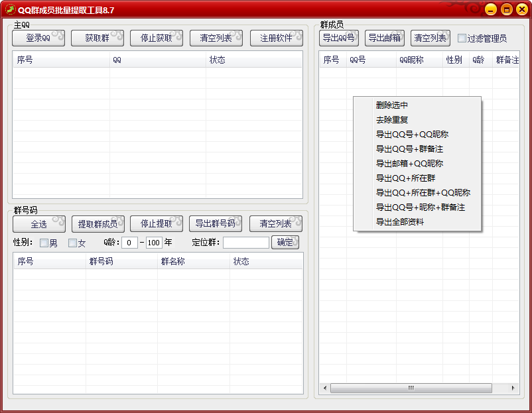The image size is (532, 413).
Task: Click QQ昵称 column header
Action: (419, 60)
